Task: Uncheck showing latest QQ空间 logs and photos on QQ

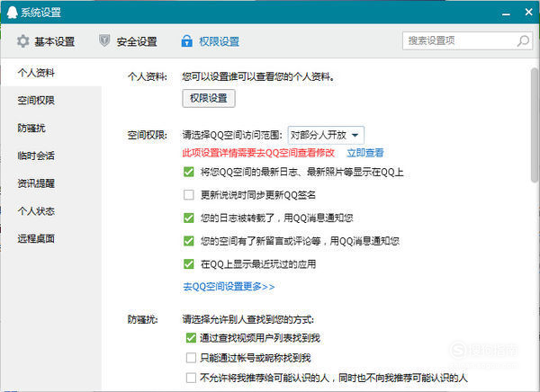Action: pyautogui.click(x=189, y=172)
